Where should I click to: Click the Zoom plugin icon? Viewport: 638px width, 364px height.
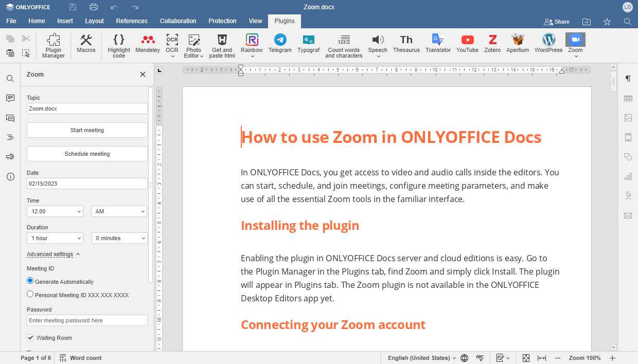[575, 40]
